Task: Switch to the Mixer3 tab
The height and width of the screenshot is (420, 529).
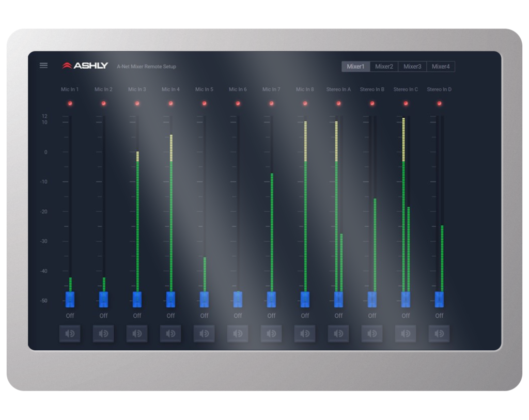Action: [x=412, y=67]
